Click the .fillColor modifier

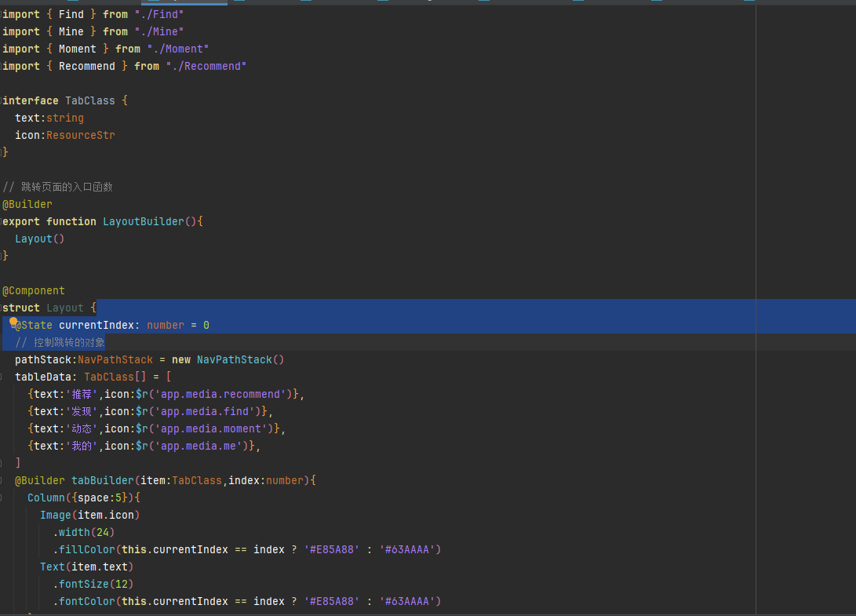pyautogui.click(x=84, y=549)
